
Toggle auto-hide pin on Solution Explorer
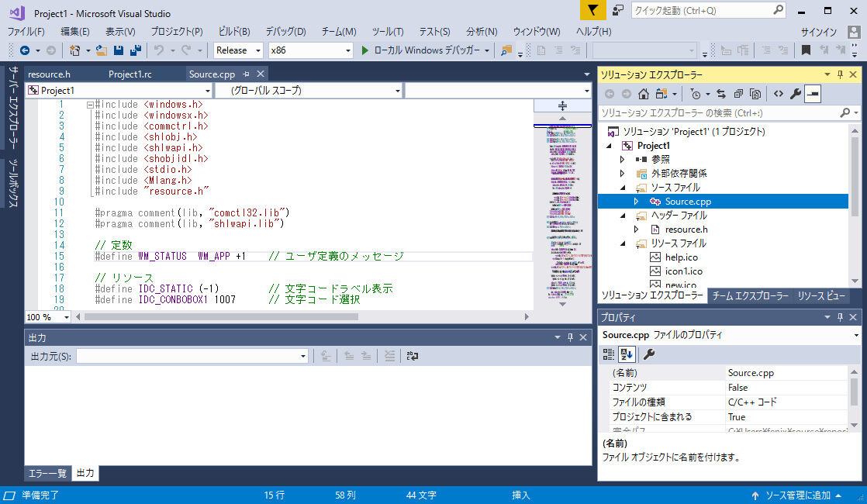coord(840,74)
